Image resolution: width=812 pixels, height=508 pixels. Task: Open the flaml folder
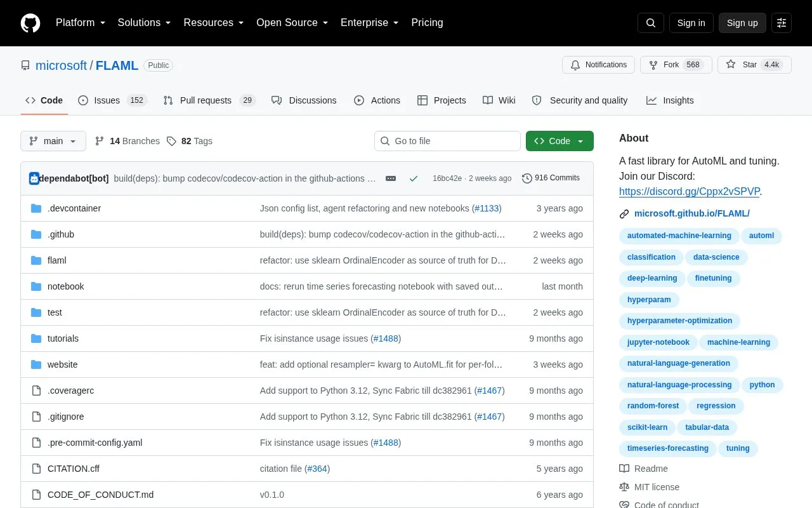point(57,260)
